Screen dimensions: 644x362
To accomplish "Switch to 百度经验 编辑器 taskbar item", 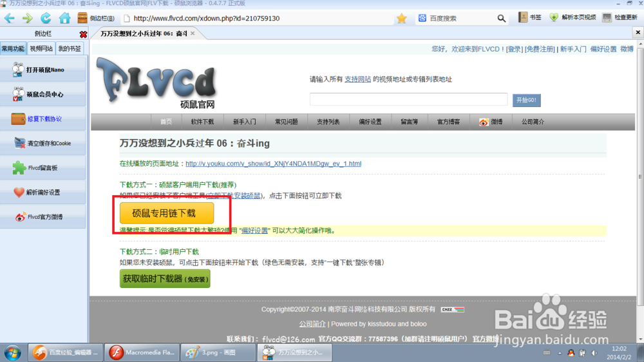I will pyautogui.click(x=65, y=352).
